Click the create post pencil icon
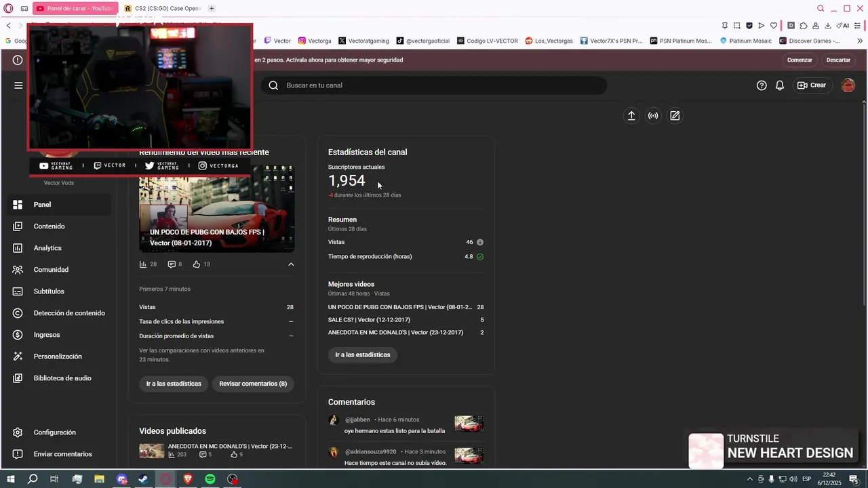This screenshot has width=868, height=488. coord(675,116)
